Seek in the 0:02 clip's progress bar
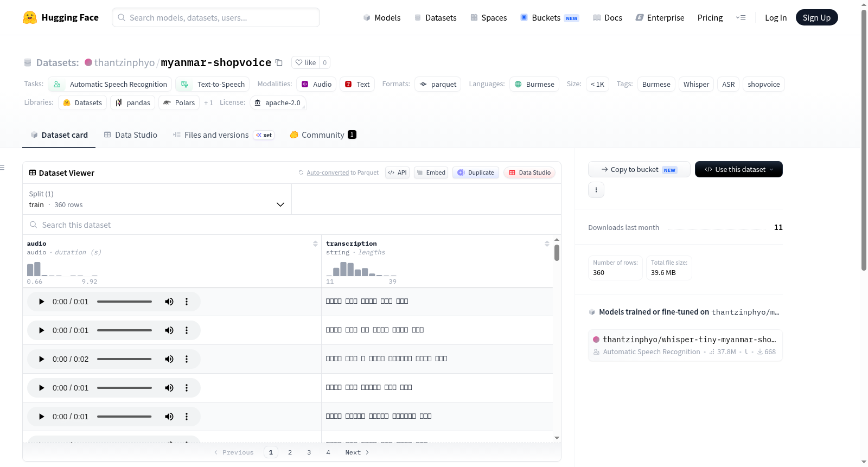 (124, 359)
